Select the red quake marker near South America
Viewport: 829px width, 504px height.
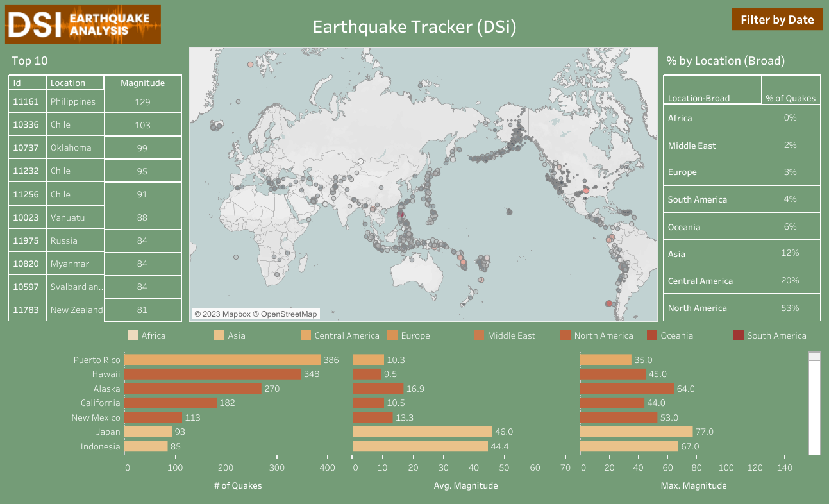(608, 303)
